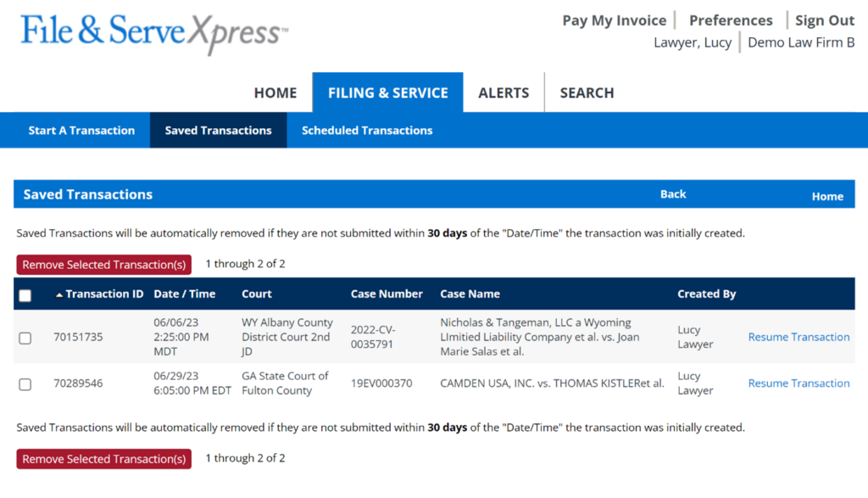Screen dimensions: 868x498
Task: Click the Back link in the header bar
Action: (x=673, y=193)
